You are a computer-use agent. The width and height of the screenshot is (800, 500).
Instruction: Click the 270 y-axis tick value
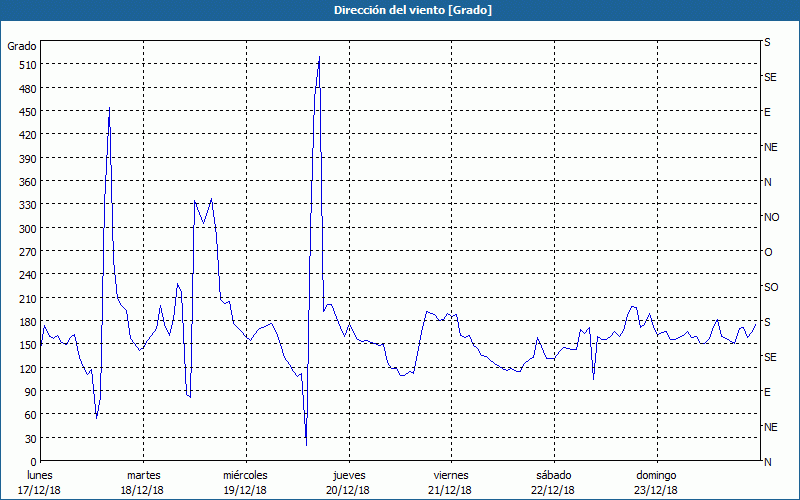28,252
